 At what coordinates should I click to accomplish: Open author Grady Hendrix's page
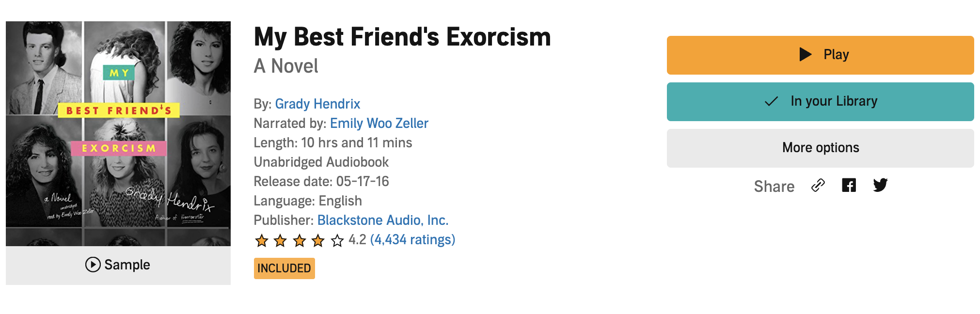click(x=317, y=104)
